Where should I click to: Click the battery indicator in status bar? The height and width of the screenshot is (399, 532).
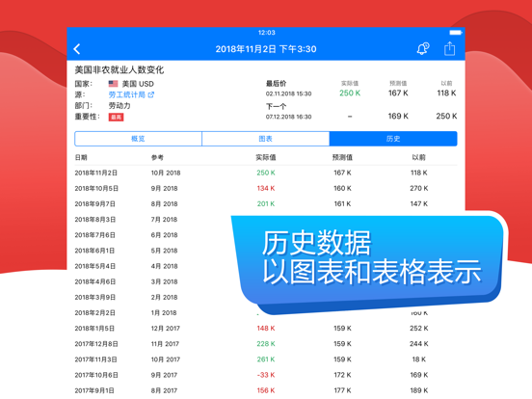click(x=455, y=33)
